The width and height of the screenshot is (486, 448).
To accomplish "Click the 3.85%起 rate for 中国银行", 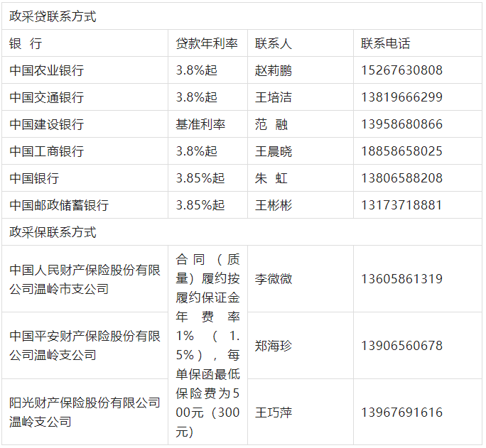I will pyautogui.click(x=200, y=178).
